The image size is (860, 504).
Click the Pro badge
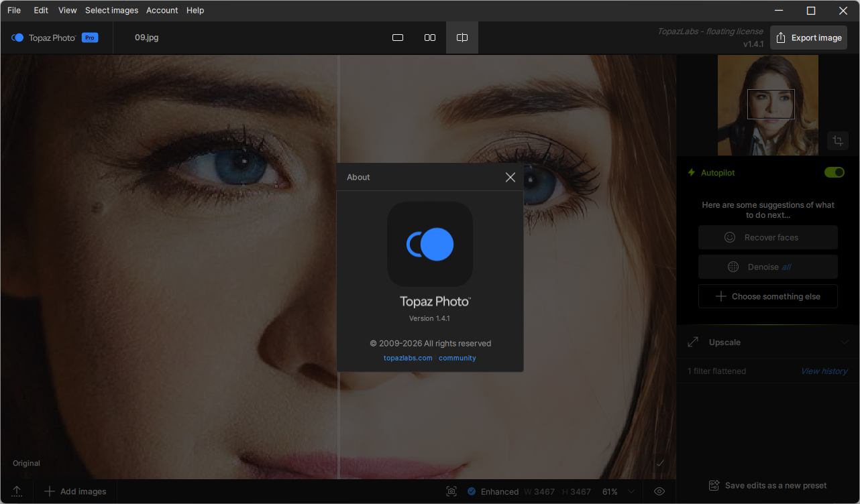point(90,38)
